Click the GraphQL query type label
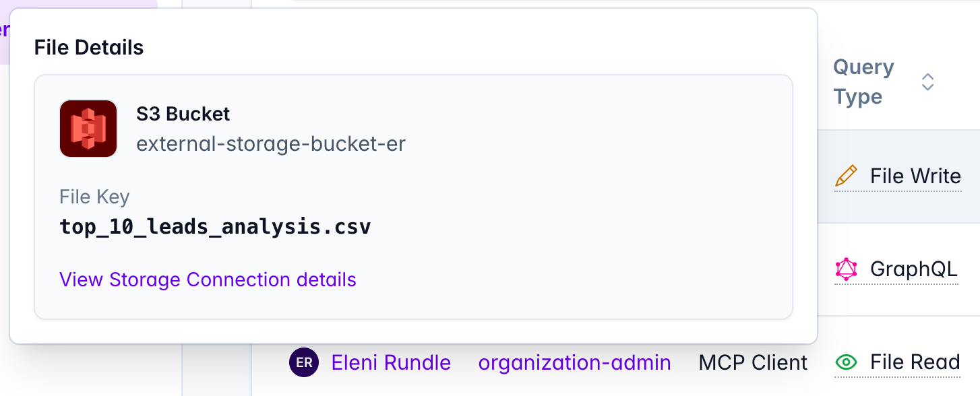The image size is (980, 396). 913,269
